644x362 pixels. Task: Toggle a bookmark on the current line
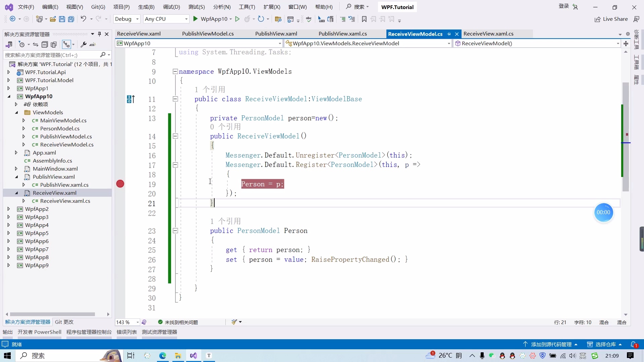364,19
